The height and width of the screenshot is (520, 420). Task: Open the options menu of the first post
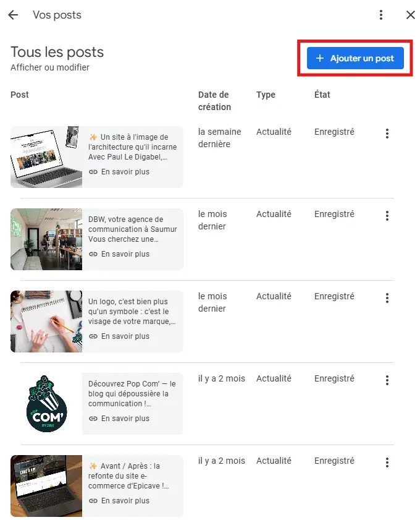[x=387, y=133]
